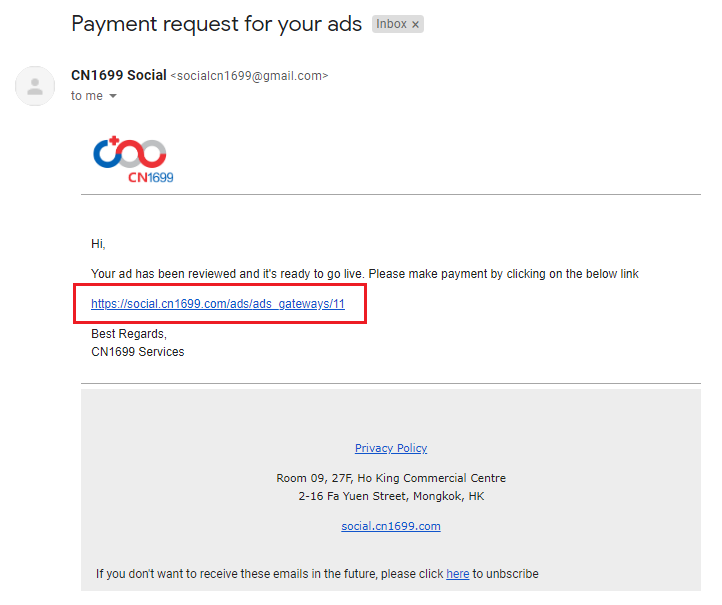Click the sender name CN1699 Social
This screenshot has height=605, width=722.
point(118,75)
